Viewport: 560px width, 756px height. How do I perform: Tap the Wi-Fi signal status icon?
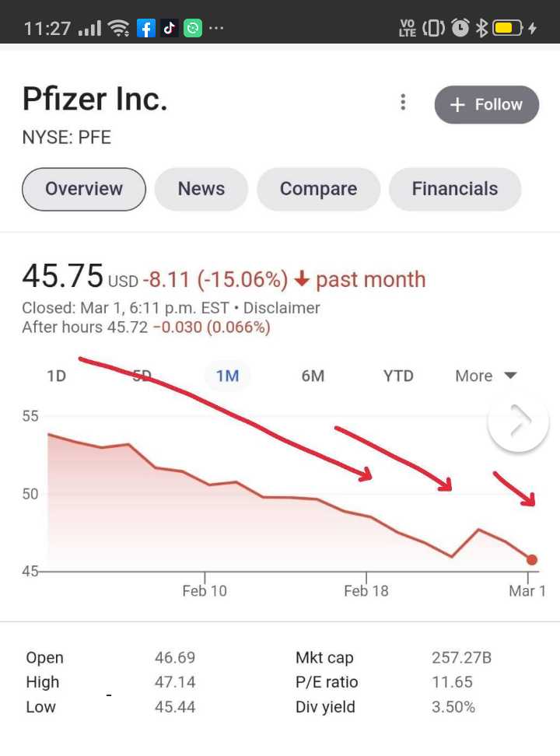(119, 28)
